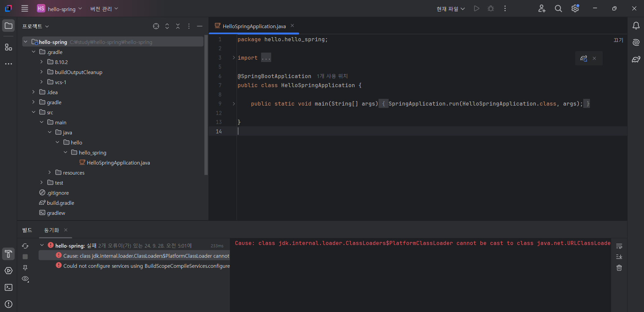
Task: Expand the test folder
Action: pos(42,182)
